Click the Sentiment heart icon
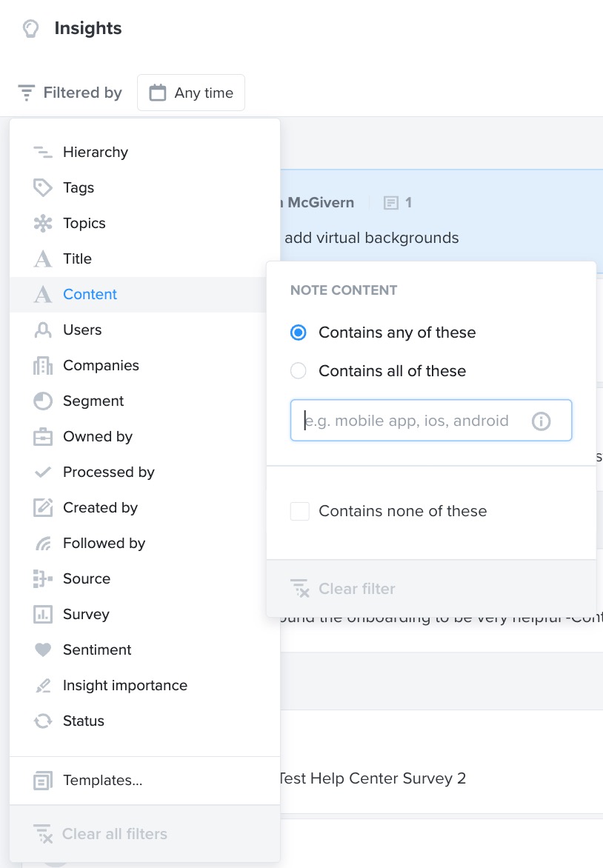The width and height of the screenshot is (603, 868). (43, 650)
